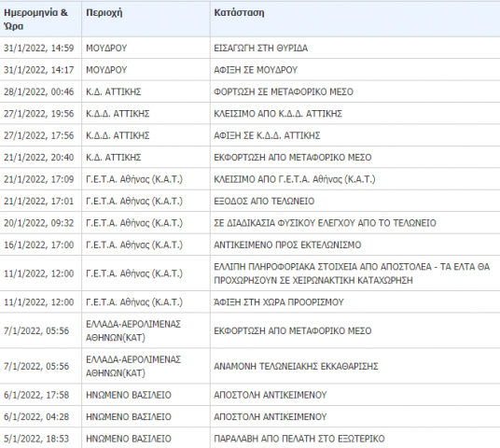Viewport: 500px width, 448px height.
Task: Select date cell '16/1/2022, 17:00'
Action: pos(38,245)
